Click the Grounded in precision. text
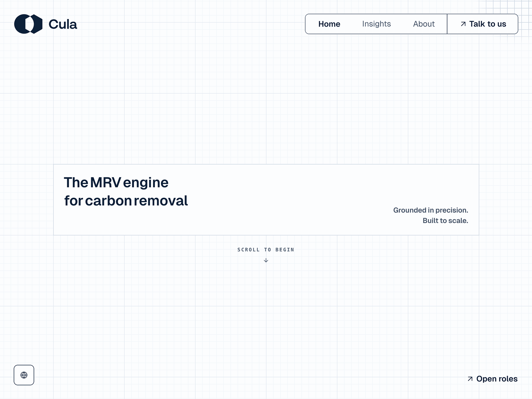This screenshot has height=399, width=532. point(431,210)
